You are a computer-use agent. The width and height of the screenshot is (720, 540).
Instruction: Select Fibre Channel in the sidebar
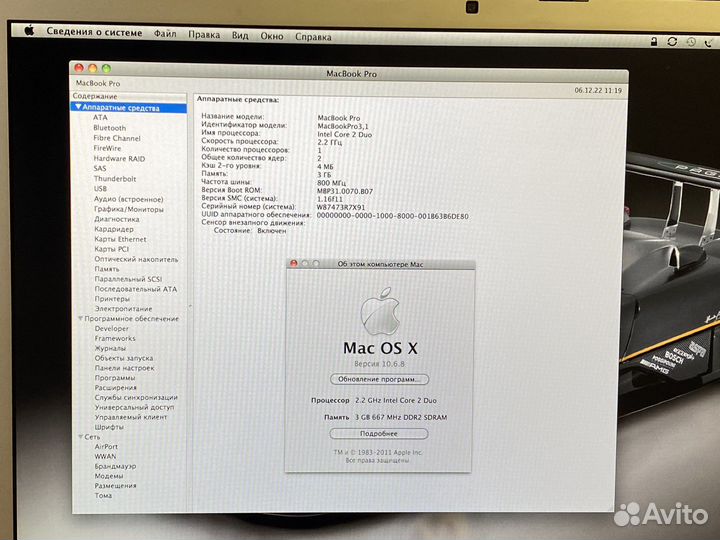point(117,138)
